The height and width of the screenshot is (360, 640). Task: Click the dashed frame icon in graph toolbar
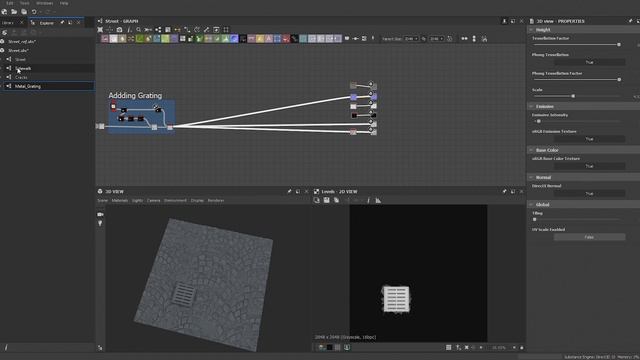(226, 30)
